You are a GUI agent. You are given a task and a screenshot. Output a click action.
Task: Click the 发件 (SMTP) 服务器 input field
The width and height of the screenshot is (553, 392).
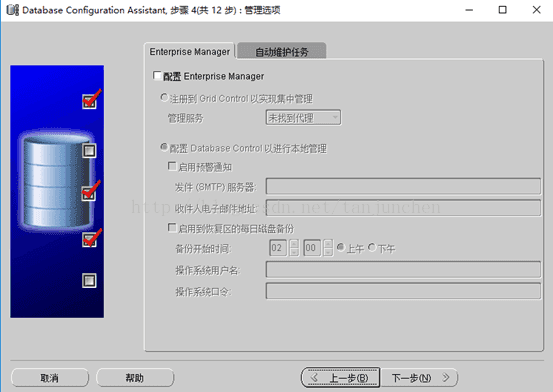click(403, 186)
